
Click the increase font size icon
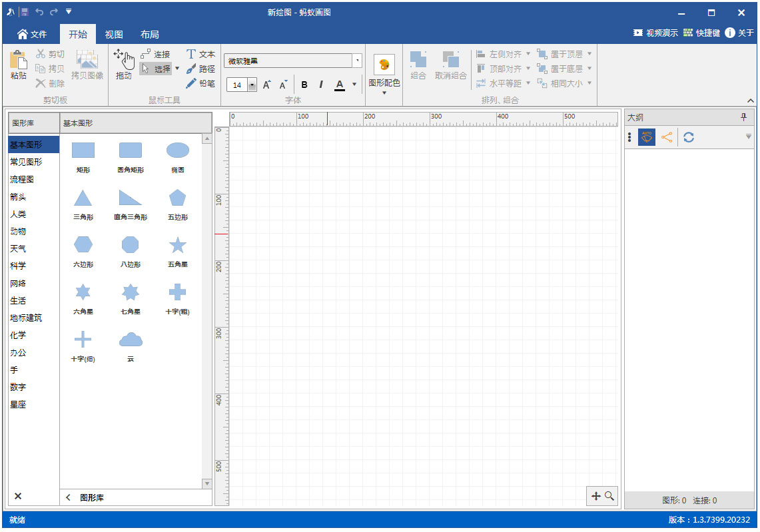tap(266, 85)
